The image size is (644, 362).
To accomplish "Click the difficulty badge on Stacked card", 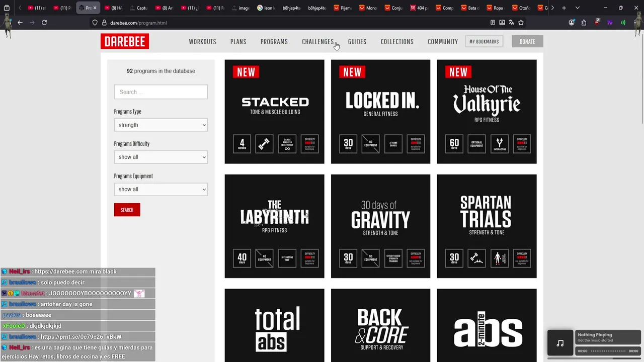I will (x=309, y=144).
